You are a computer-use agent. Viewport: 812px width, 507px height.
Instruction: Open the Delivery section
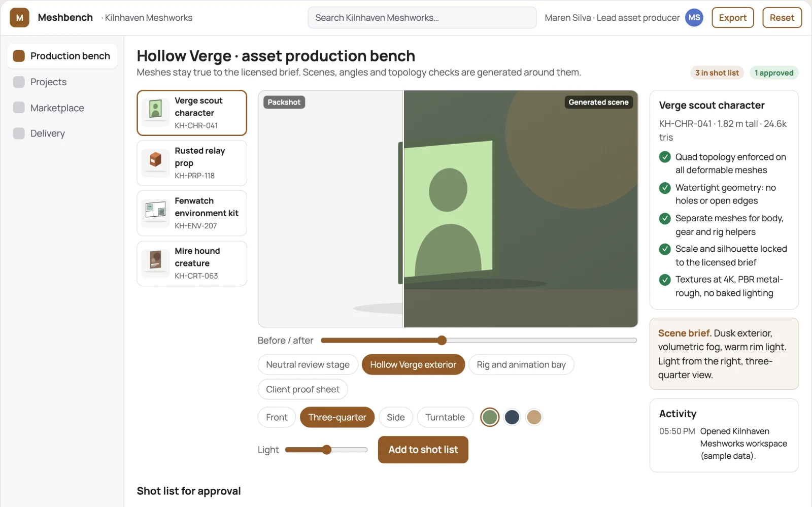[x=62, y=133]
